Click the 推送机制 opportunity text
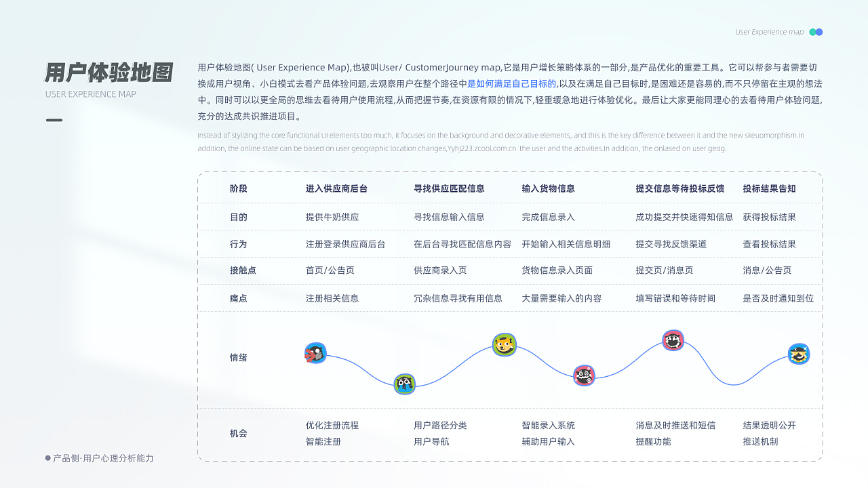The image size is (868, 488). 761,442
